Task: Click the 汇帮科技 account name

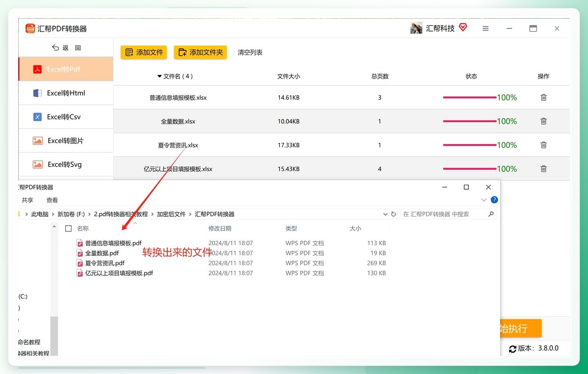Action: [x=440, y=28]
